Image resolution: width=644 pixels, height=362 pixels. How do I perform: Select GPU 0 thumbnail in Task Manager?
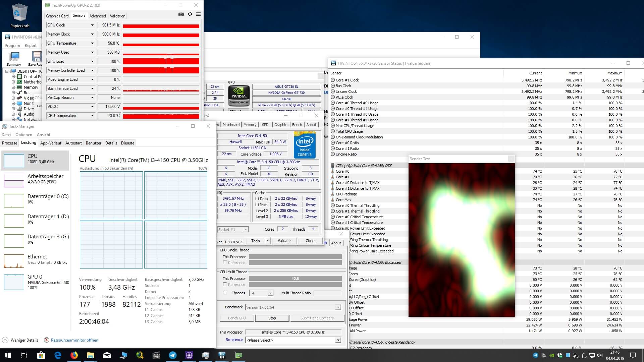click(14, 282)
